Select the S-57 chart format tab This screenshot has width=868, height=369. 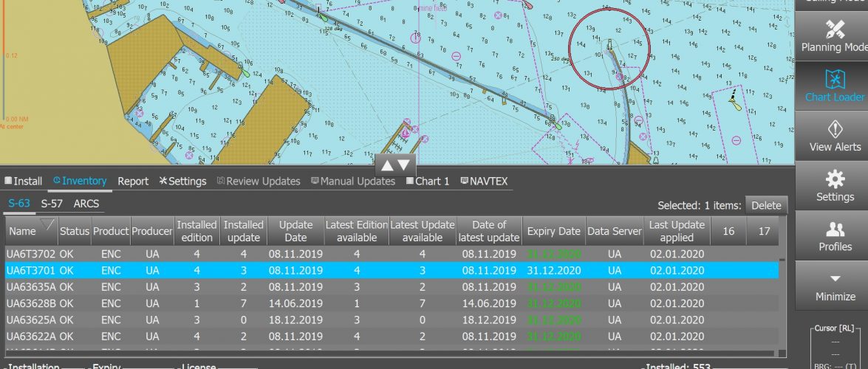(52, 204)
